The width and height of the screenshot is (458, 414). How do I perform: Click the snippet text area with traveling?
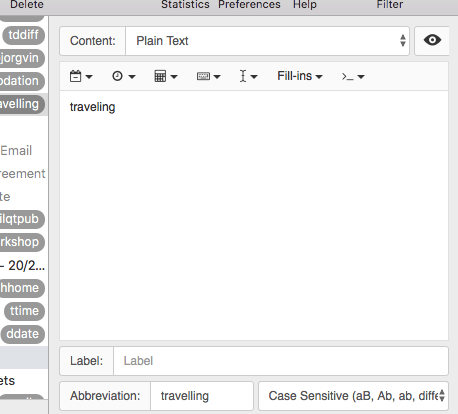254,215
